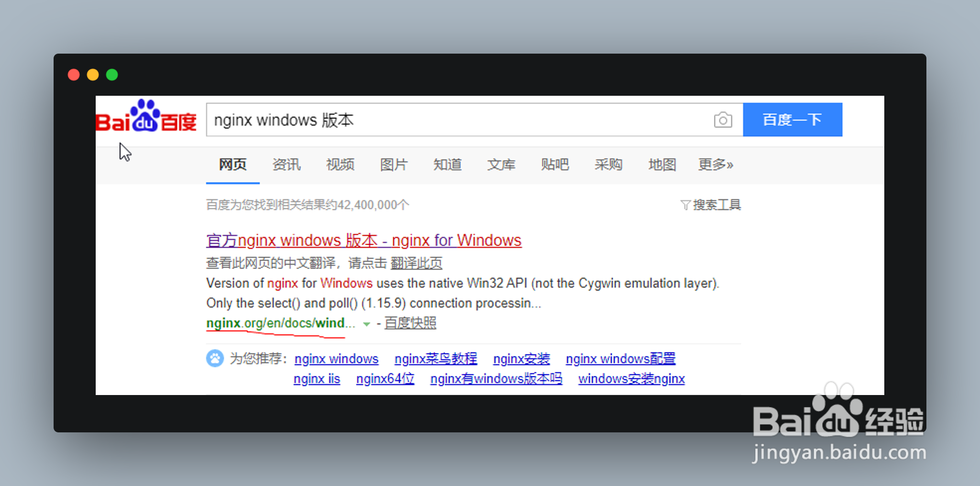This screenshot has width=980, height=486.
Task: Click suggested search nginx iis
Action: point(317,379)
